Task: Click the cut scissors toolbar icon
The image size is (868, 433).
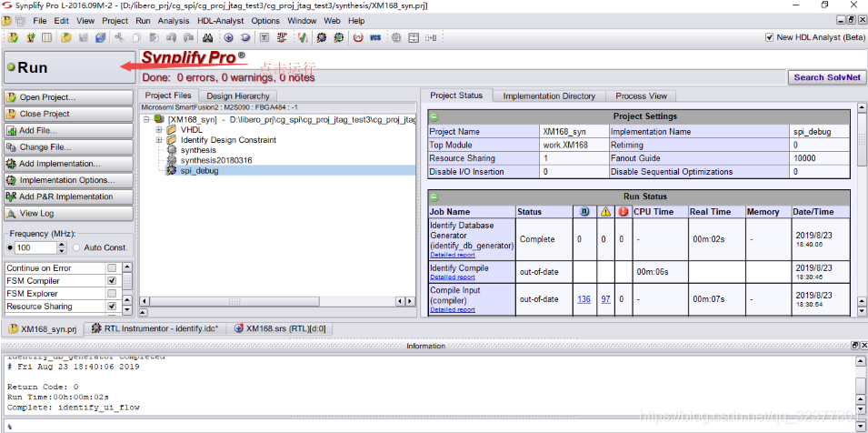Action: pos(120,37)
